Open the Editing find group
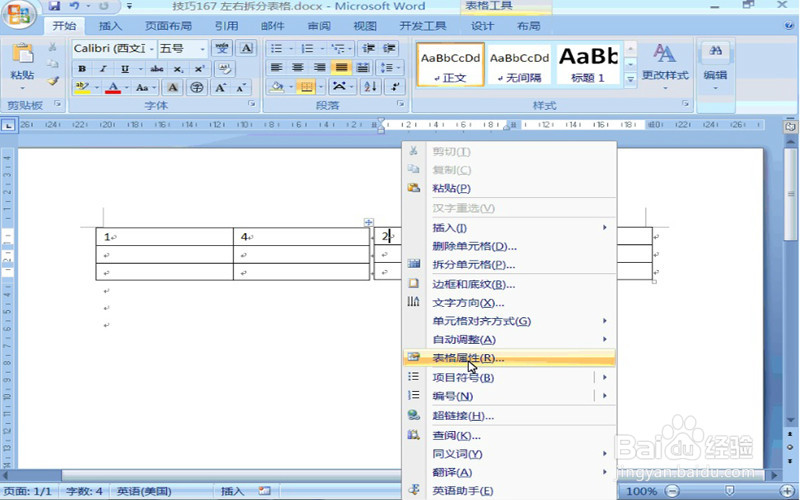The image size is (800, 500). pos(715,66)
